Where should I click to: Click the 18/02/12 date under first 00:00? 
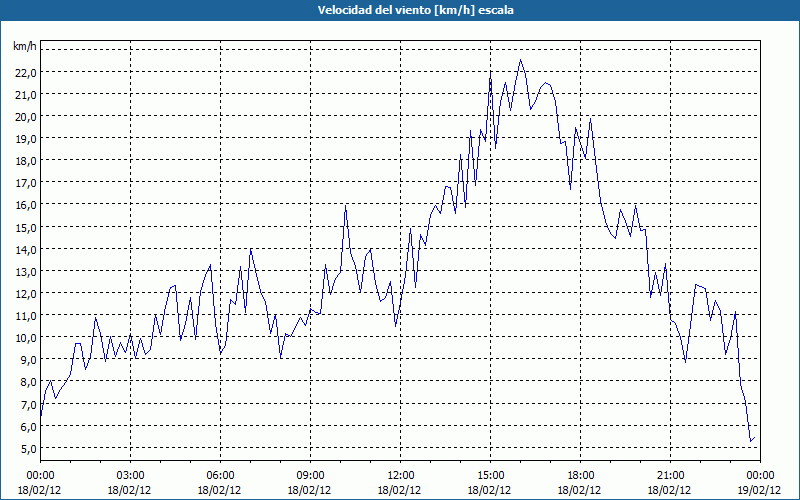tap(40, 490)
